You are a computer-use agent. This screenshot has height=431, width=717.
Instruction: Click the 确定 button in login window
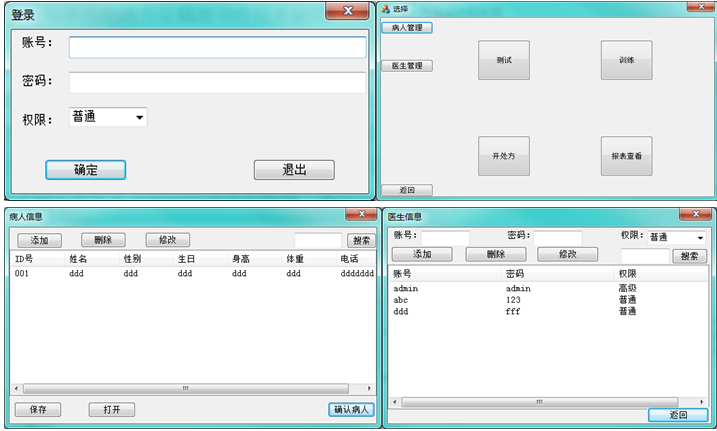(x=86, y=170)
